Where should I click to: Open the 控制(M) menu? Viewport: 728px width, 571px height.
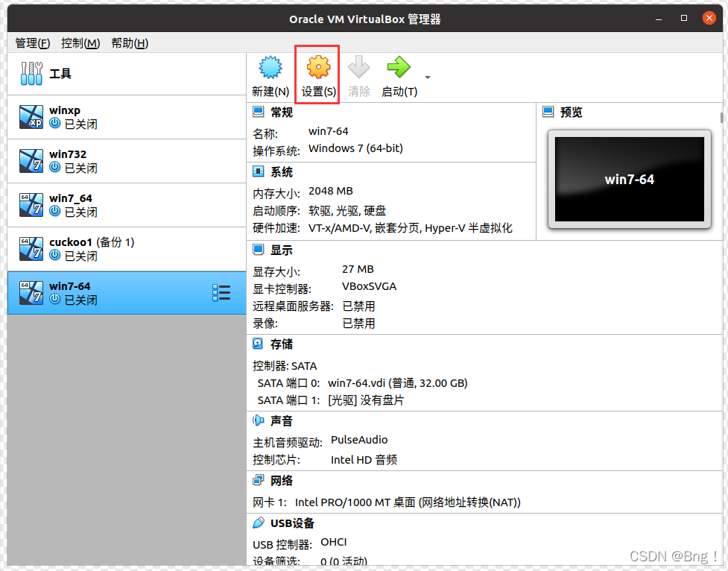(x=80, y=43)
